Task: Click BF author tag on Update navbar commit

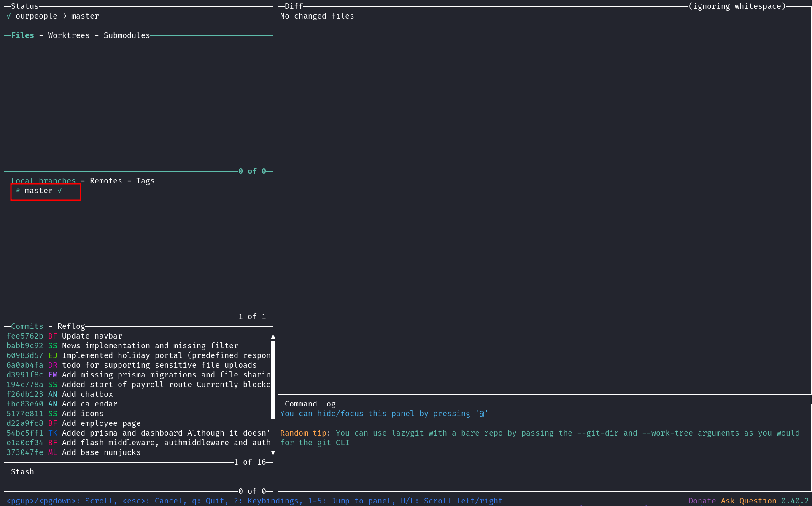Action: pos(52,336)
